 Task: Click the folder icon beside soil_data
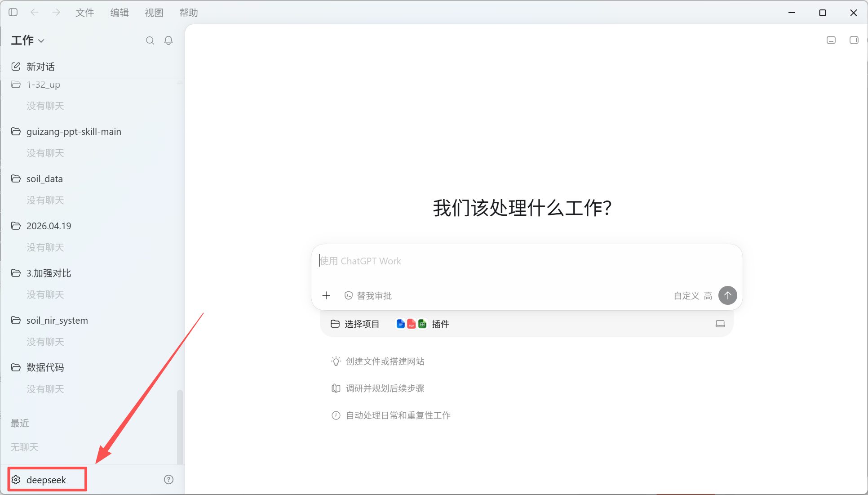coord(16,178)
